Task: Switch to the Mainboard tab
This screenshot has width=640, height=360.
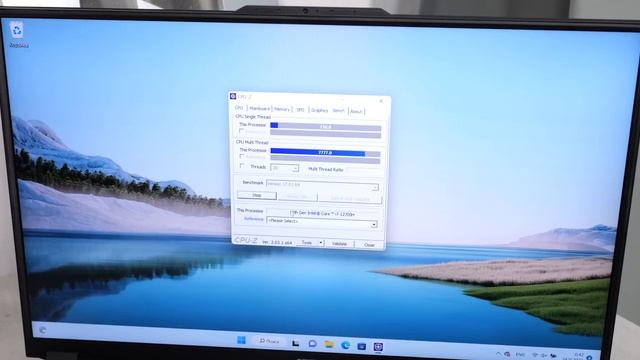Action: tap(260, 109)
